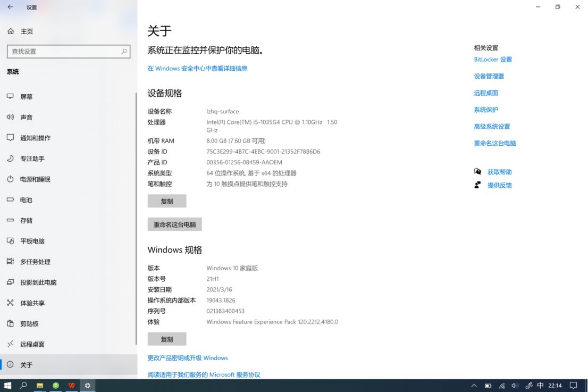Click the Settings gear on taskbar
The height and width of the screenshot is (392, 588).
[87, 386]
